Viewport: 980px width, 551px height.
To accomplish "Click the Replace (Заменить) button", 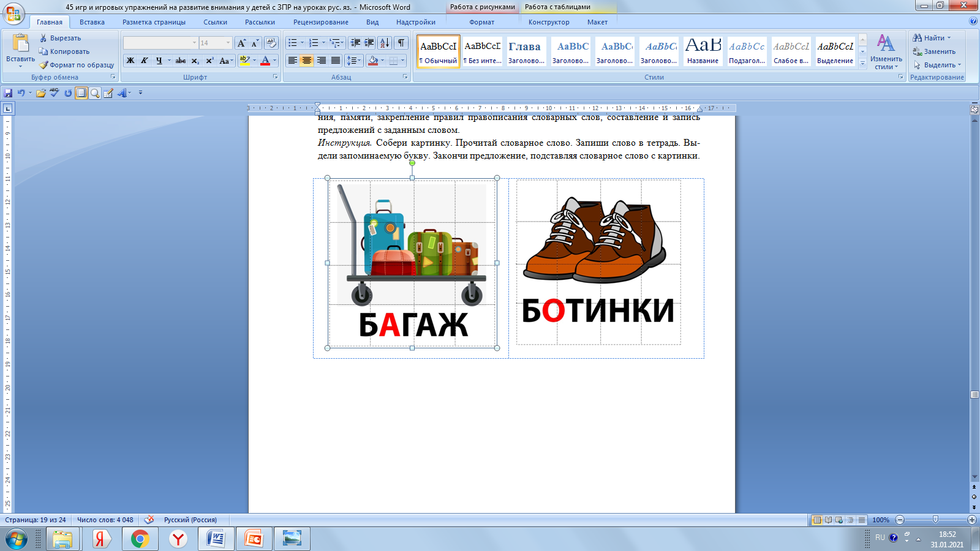I will (x=934, y=51).
